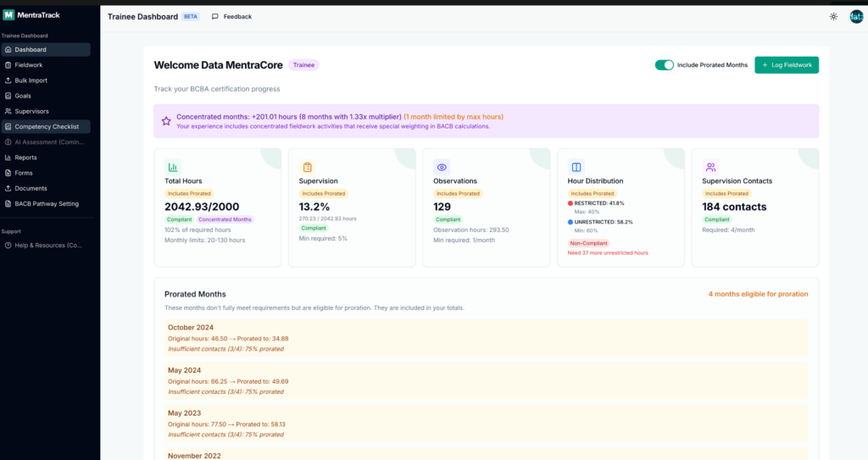This screenshot has width=868, height=460.
Task: Open Fieldwork in the sidebar
Action: (29, 65)
